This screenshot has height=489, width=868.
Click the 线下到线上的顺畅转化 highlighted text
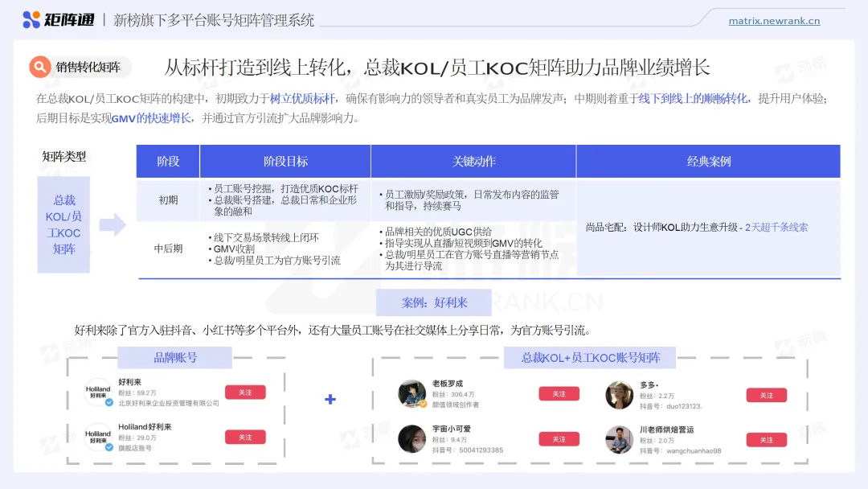point(693,99)
